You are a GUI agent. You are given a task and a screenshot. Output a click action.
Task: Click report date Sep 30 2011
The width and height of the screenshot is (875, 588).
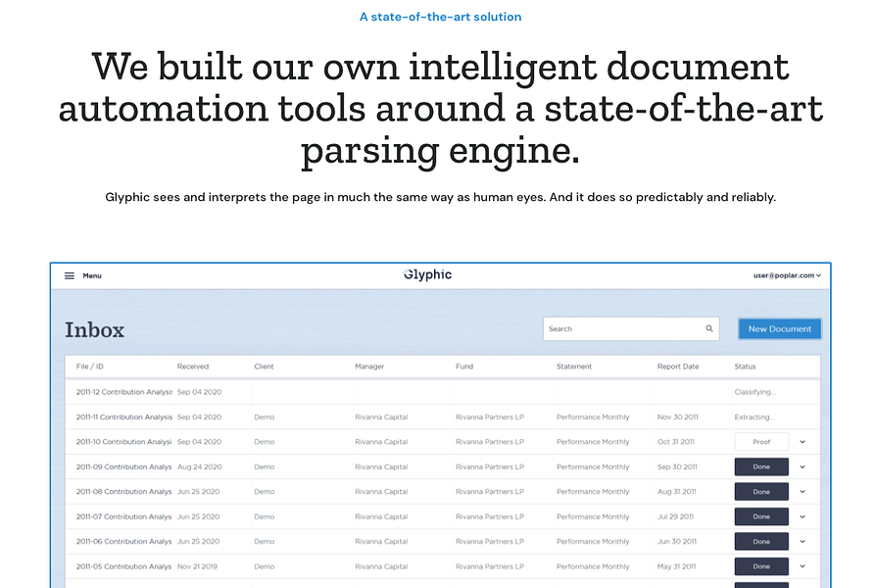(x=677, y=466)
